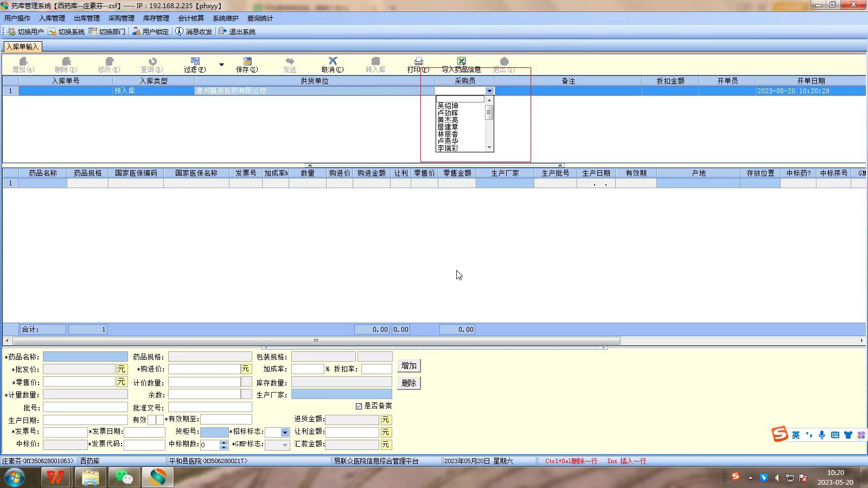Show hidden system tray icons arrow
868x488 pixels.
tap(750, 478)
